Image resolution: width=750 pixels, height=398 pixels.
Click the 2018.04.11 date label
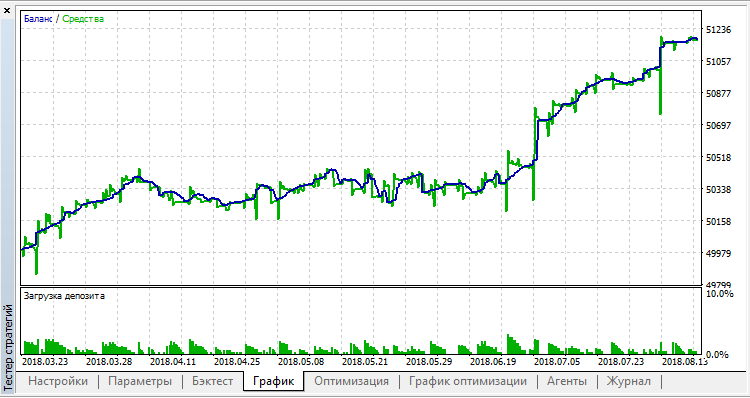pos(173,361)
